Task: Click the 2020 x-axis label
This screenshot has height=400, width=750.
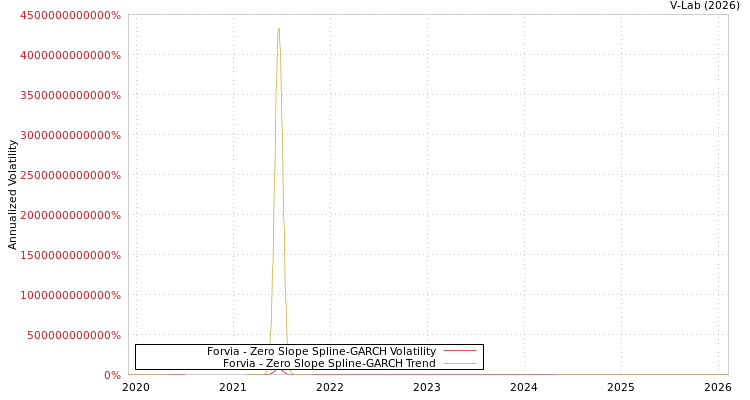Action: [136, 387]
